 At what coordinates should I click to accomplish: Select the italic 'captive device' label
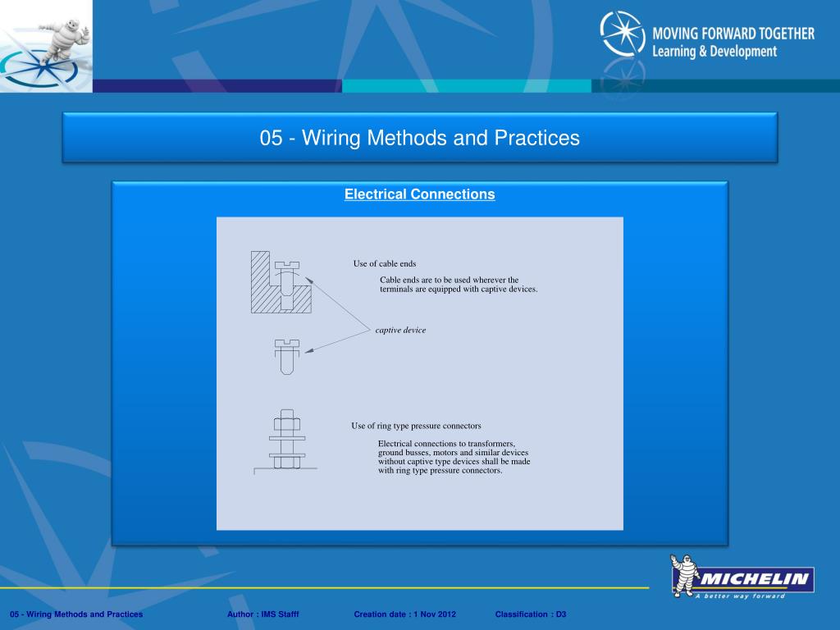pyautogui.click(x=400, y=330)
